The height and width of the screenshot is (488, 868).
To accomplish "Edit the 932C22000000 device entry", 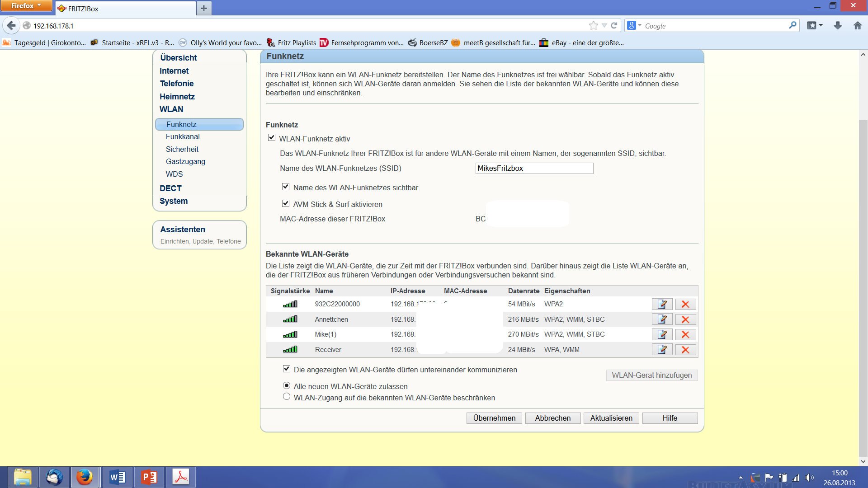I will coord(662,305).
